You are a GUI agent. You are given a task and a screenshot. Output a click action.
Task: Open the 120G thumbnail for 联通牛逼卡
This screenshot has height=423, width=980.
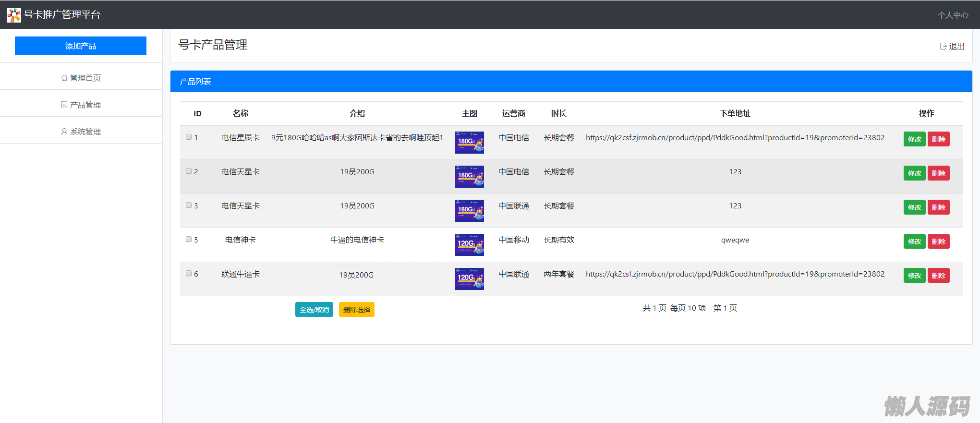[x=469, y=279]
